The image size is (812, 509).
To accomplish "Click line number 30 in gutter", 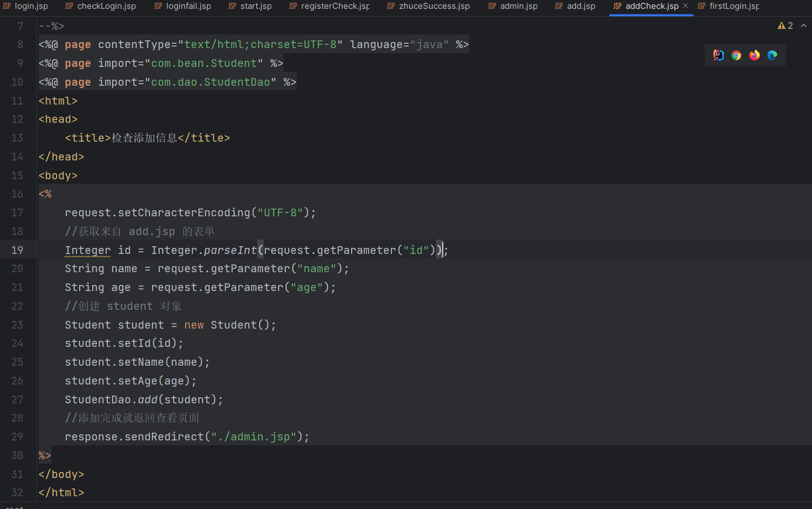I will click(17, 455).
